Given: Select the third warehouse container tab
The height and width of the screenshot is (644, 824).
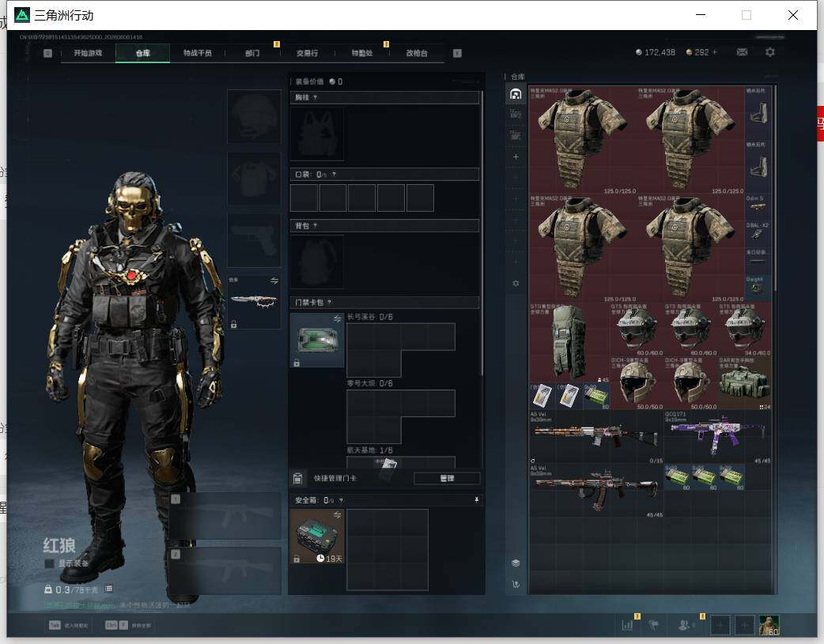Looking at the screenshot, I should coord(516,136).
